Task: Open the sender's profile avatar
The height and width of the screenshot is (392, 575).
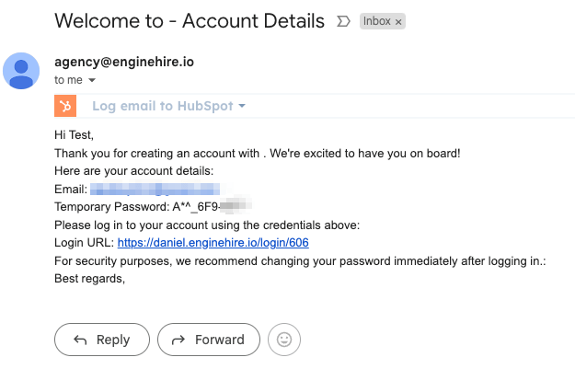Action: click(21, 71)
